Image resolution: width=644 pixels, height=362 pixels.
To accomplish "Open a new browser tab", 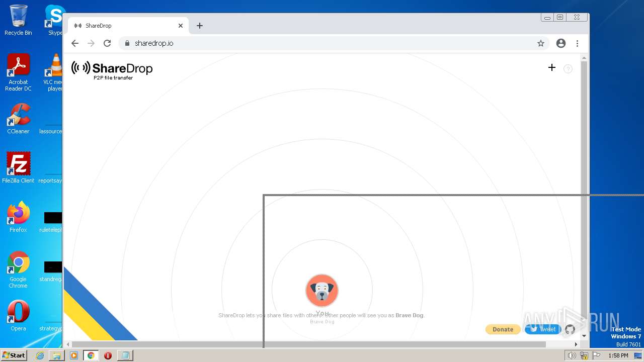I will tap(200, 26).
